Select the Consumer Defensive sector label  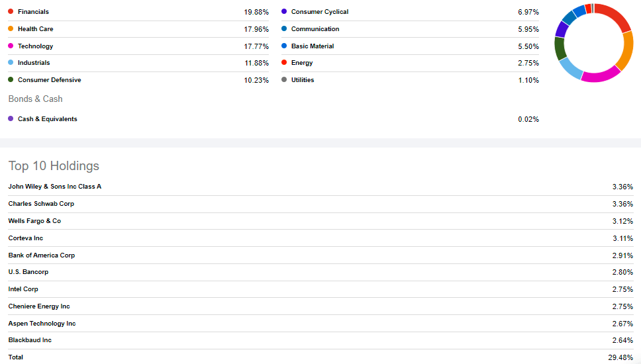coord(50,80)
